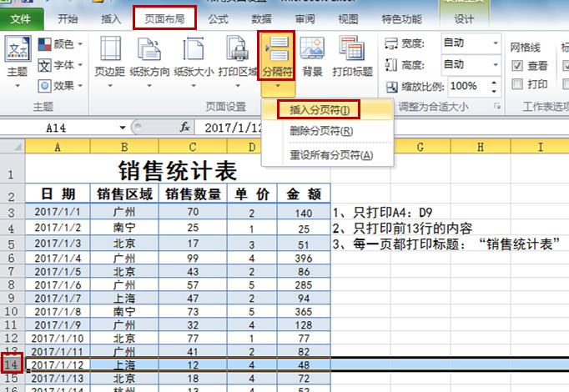Expand the 主题 dropdown arrow

[x=18, y=86]
